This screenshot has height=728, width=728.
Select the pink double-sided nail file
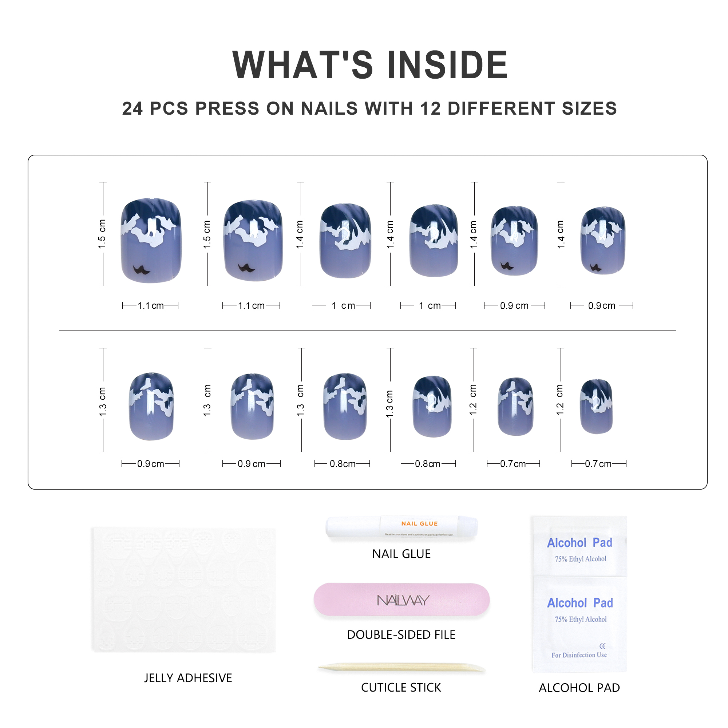pyautogui.click(x=402, y=600)
